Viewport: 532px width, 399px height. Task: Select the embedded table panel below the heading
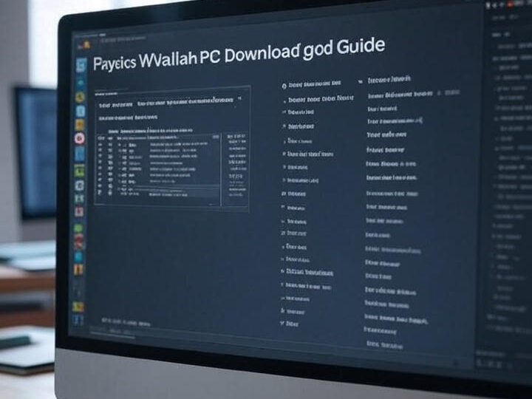172,149
